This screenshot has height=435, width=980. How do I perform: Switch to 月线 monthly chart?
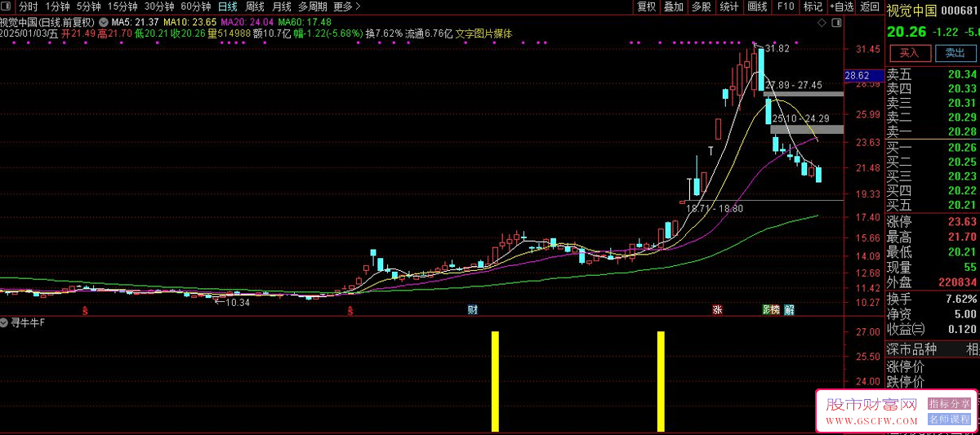coord(281,7)
